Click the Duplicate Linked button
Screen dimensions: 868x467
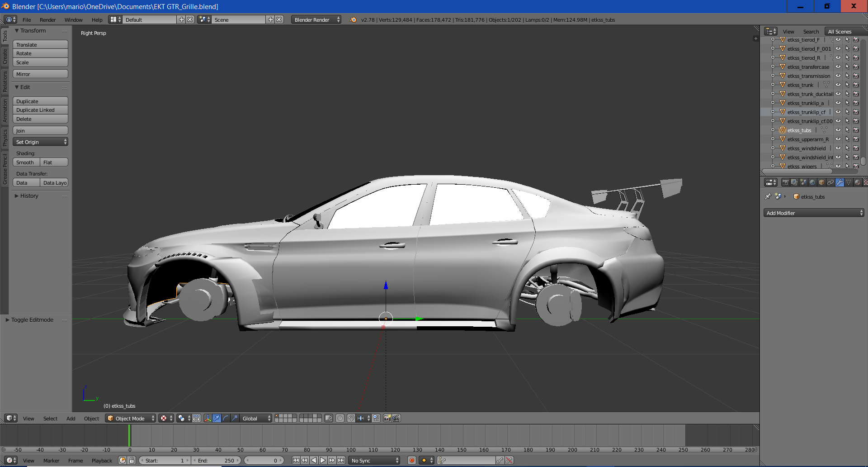point(40,110)
